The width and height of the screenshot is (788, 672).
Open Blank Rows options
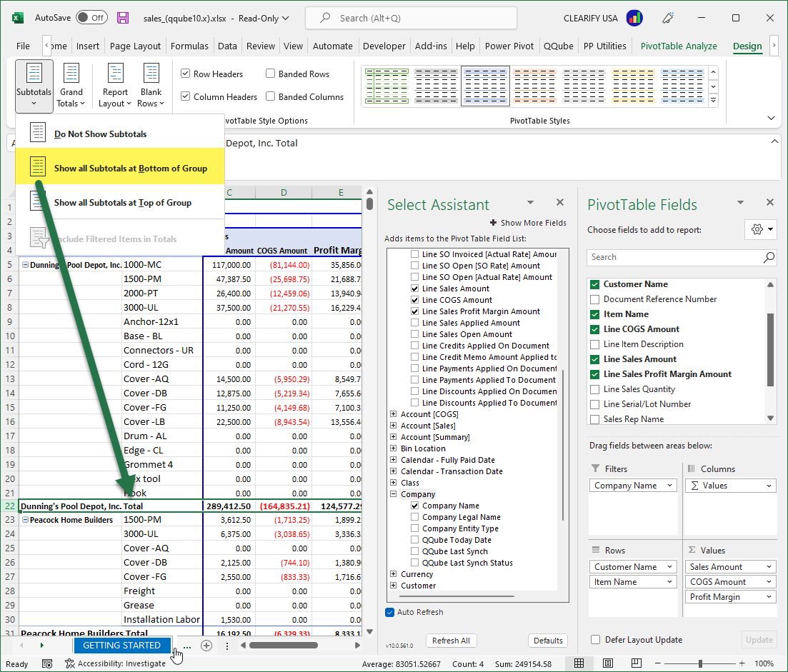[151, 86]
